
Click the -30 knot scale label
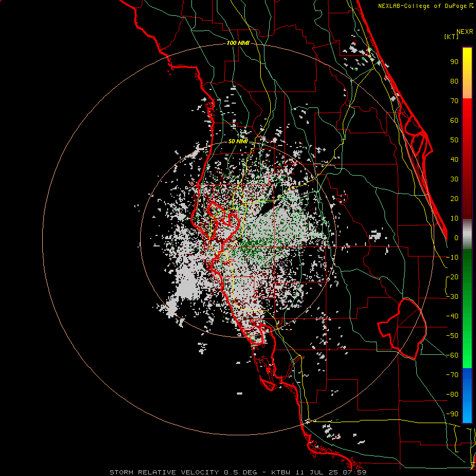[x=452, y=297]
